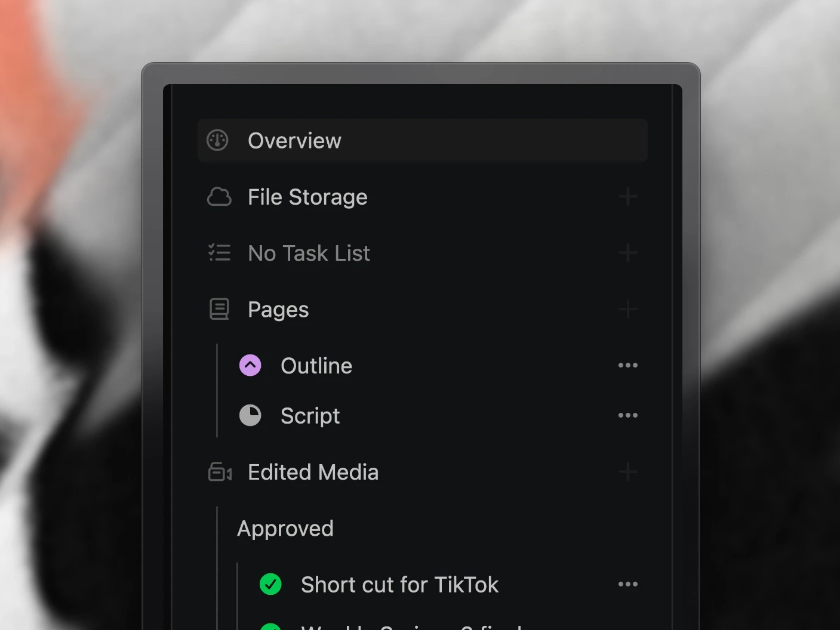Add a new page with plus icon
The height and width of the screenshot is (630, 840).
(627, 309)
